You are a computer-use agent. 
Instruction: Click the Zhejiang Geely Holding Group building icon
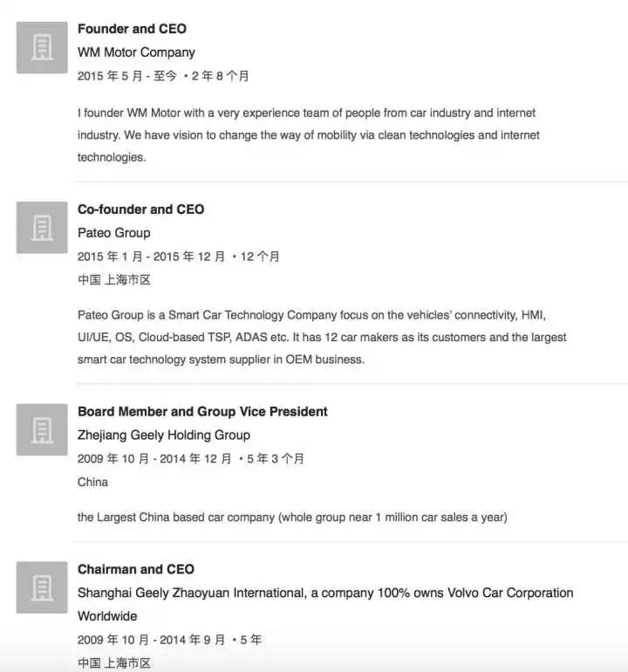pyautogui.click(x=42, y=429)
